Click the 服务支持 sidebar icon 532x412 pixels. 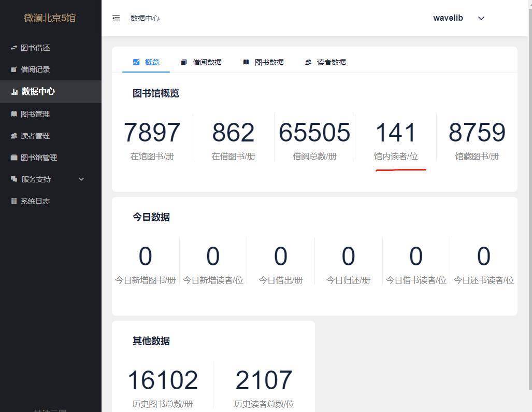(14, 179)
